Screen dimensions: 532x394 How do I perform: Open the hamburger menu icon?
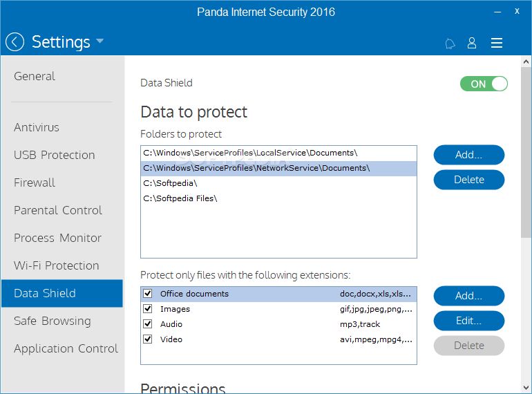coord(496,43)
